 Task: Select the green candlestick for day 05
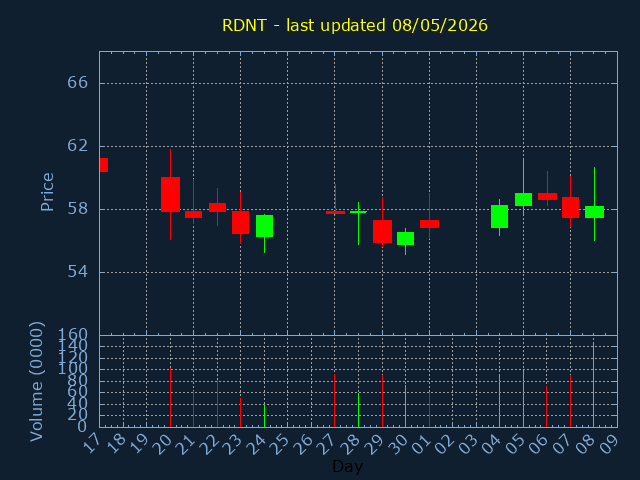pyautogui.click(x=523, y=199)
